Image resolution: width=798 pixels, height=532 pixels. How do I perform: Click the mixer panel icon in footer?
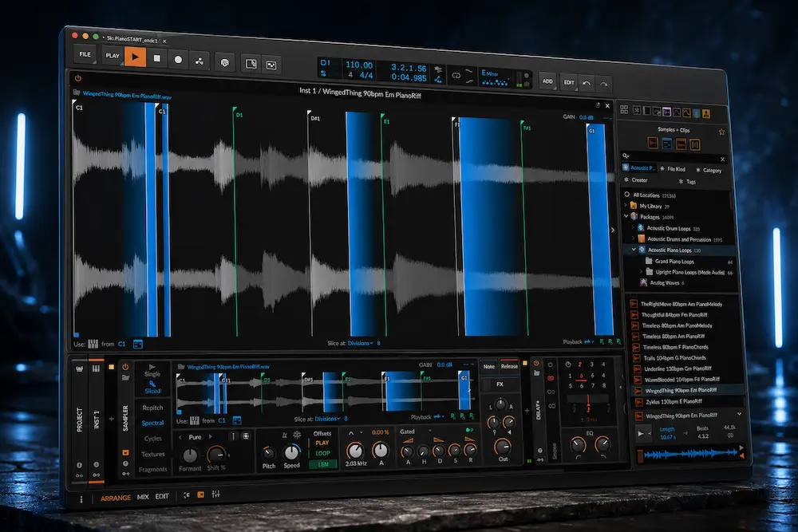(215, 494)
